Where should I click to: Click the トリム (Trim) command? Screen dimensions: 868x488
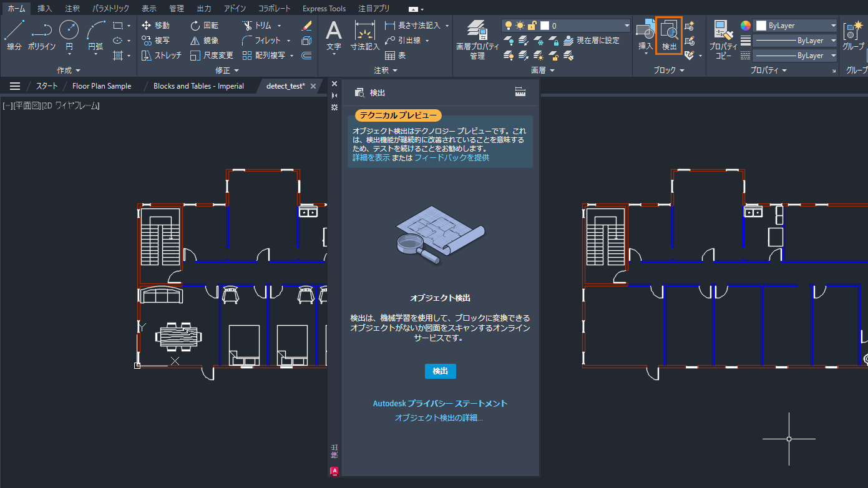tap(256, 26)
